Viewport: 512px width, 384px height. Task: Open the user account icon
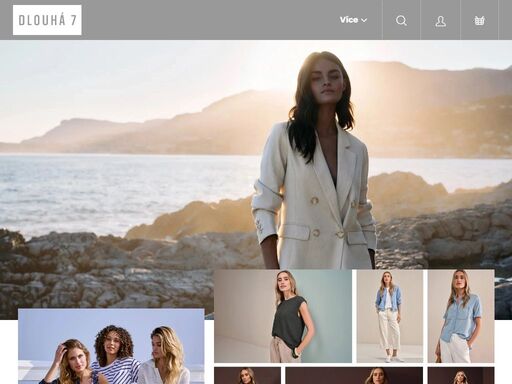(x=441, y=21)
